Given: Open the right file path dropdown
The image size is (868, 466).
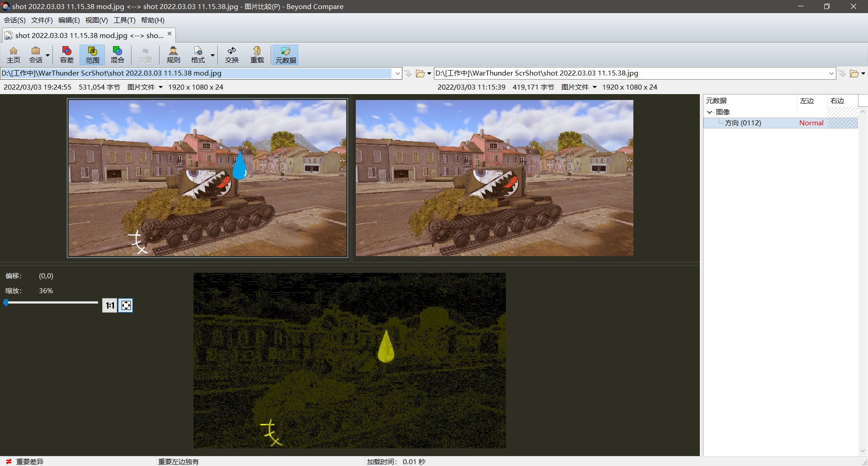Looking at the screenshot, I should coord(831,73).
